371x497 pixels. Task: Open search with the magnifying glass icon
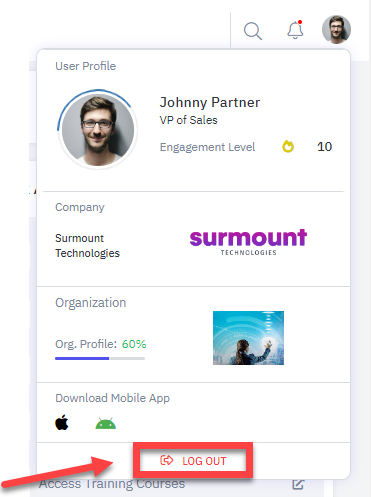tap(253, 31)
